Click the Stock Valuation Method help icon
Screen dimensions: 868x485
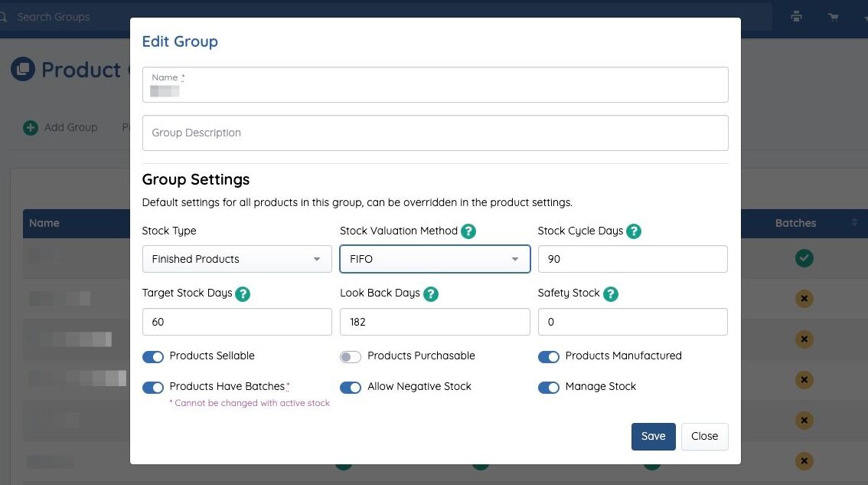pyautogui.click(x=468, y=231)
